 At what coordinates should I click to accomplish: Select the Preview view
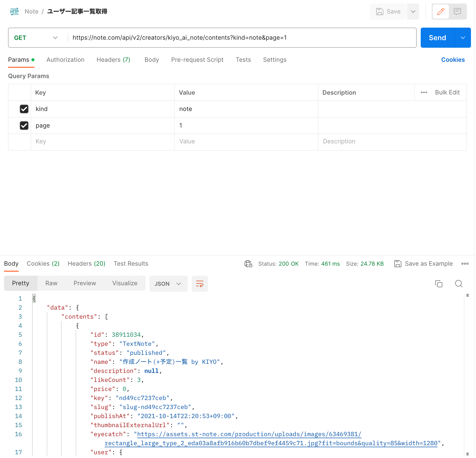[x=85, y=283]
